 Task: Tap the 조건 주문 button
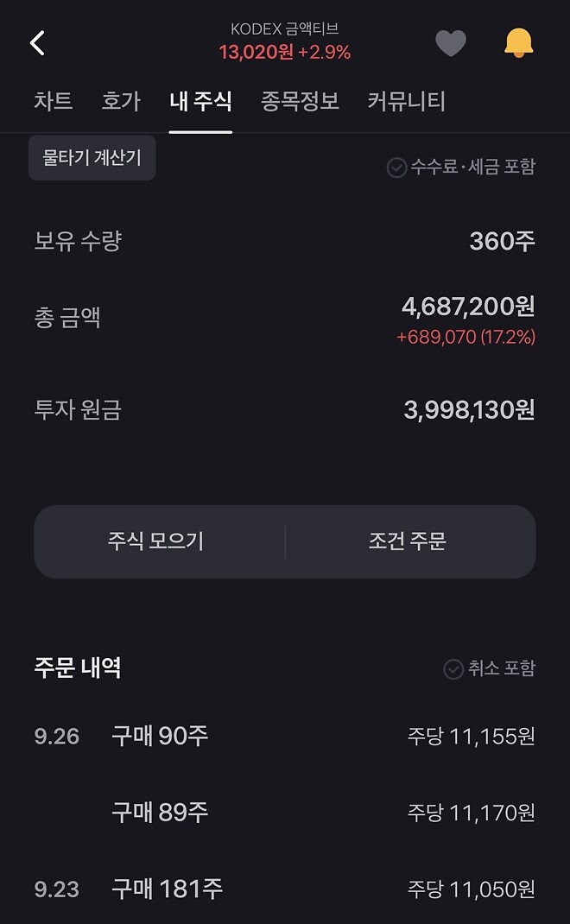coord(408,541)
